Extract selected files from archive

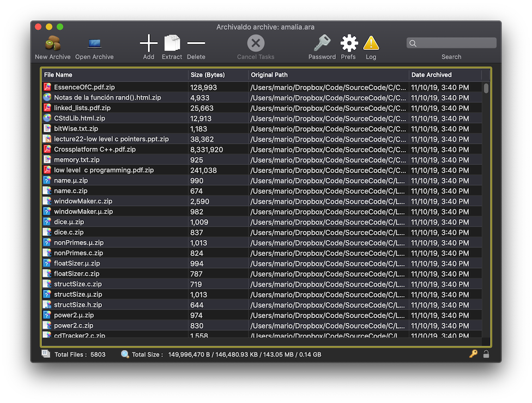pos(172,43)
